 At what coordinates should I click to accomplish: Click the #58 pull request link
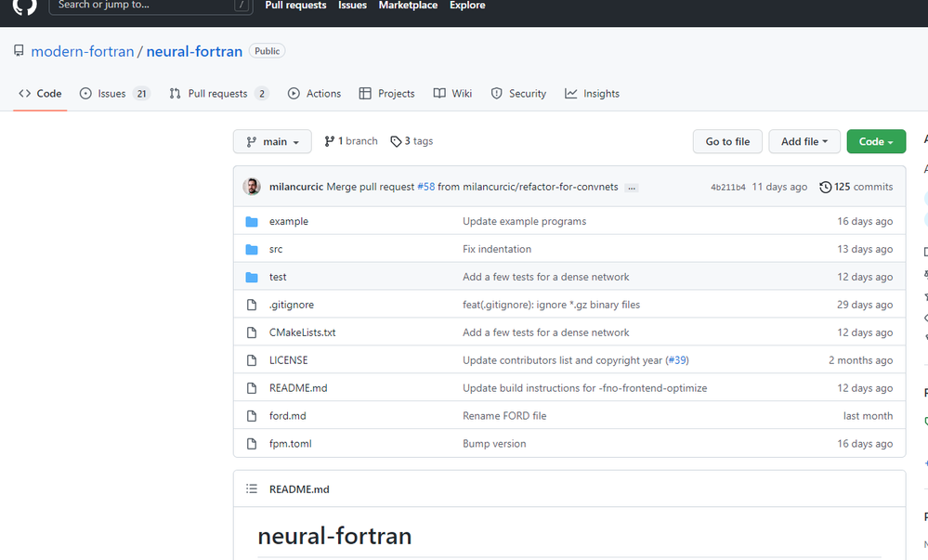coord(426,187)
